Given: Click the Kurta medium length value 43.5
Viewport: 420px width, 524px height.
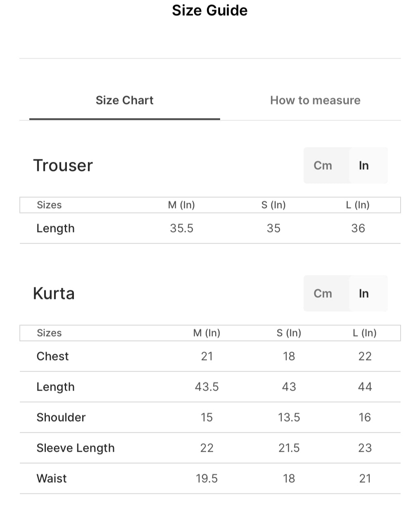Looking at the screenshot, I should pyautogui.click(x=206, y=387).
